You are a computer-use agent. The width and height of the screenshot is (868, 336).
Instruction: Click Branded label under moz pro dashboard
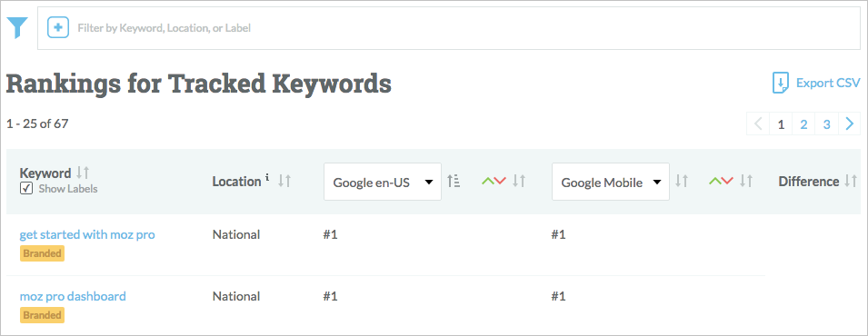[42, 315]
